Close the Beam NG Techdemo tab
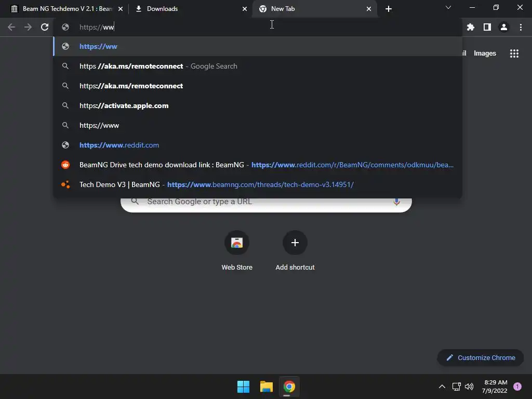 pyautogui.click(x=121, y=9)
